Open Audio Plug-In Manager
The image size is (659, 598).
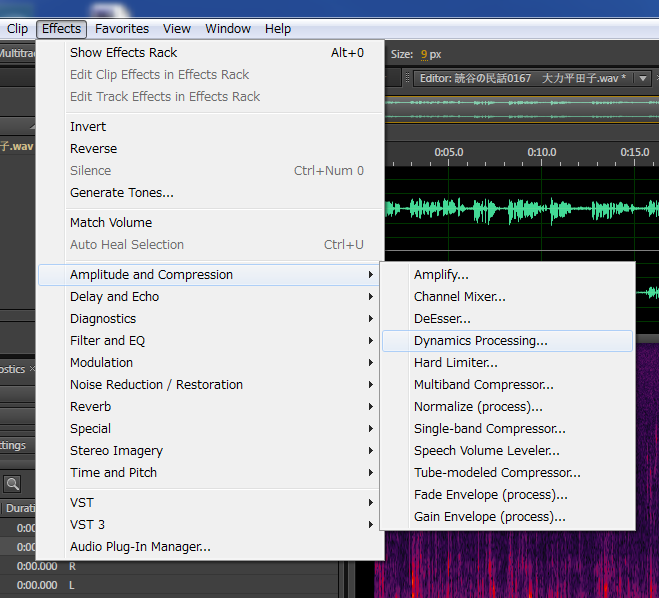tap(209, 547)
